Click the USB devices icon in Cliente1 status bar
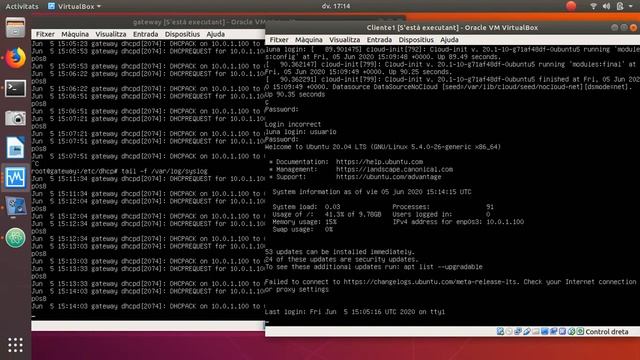Image resolution: width=640 pixels, height=360 pixels. point(527,331)
